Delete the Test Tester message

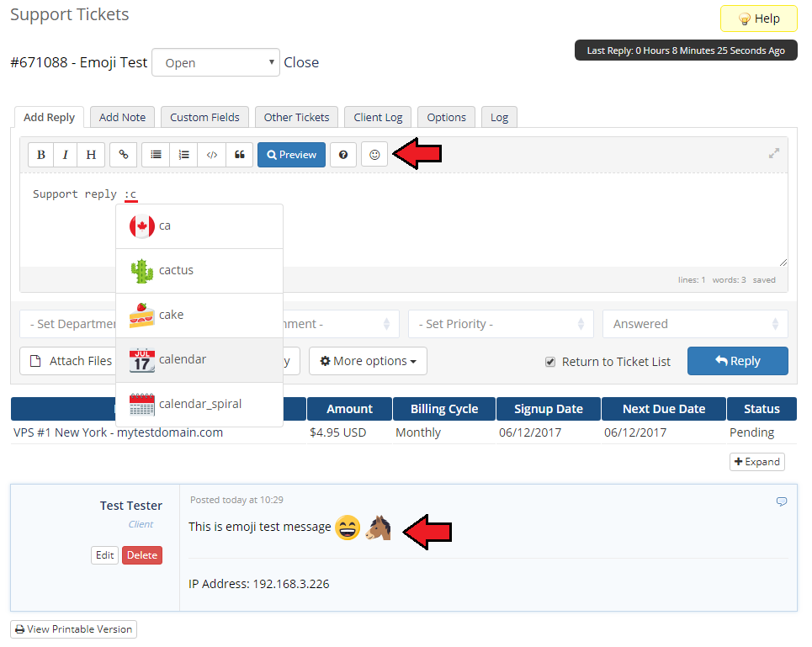coord(142,555)
